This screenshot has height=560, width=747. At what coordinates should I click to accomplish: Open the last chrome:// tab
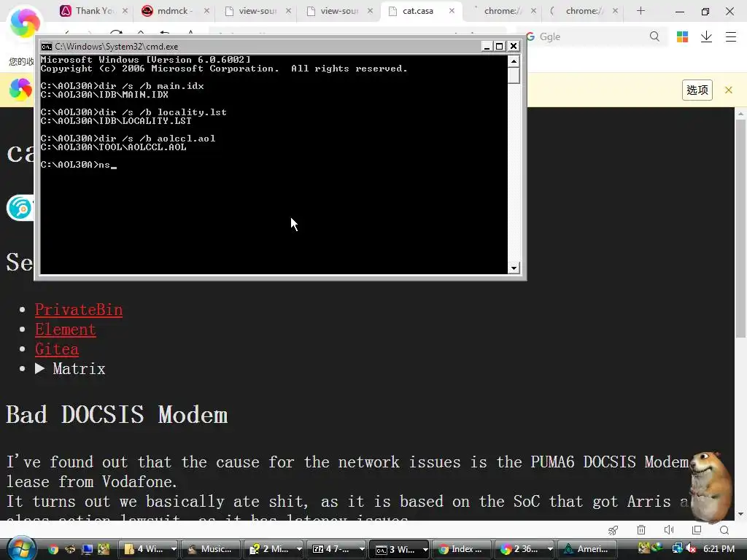coord(583,10)
